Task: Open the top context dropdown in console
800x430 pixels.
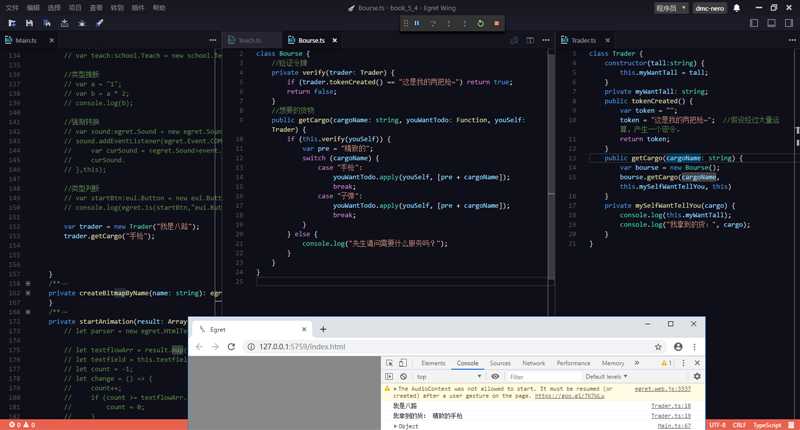Action: point(448,376)
